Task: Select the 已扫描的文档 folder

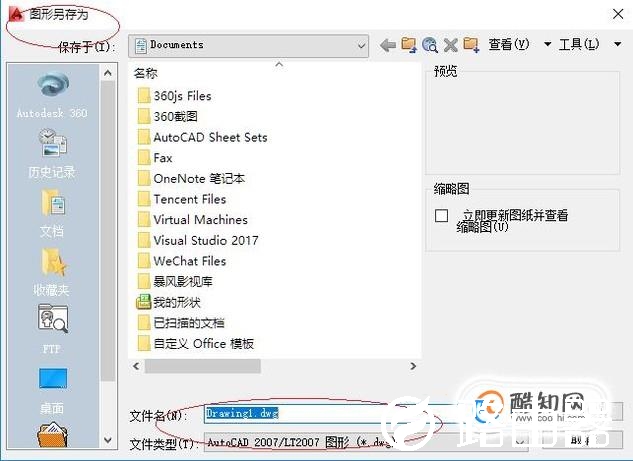Action: click(x=181, y=323)
